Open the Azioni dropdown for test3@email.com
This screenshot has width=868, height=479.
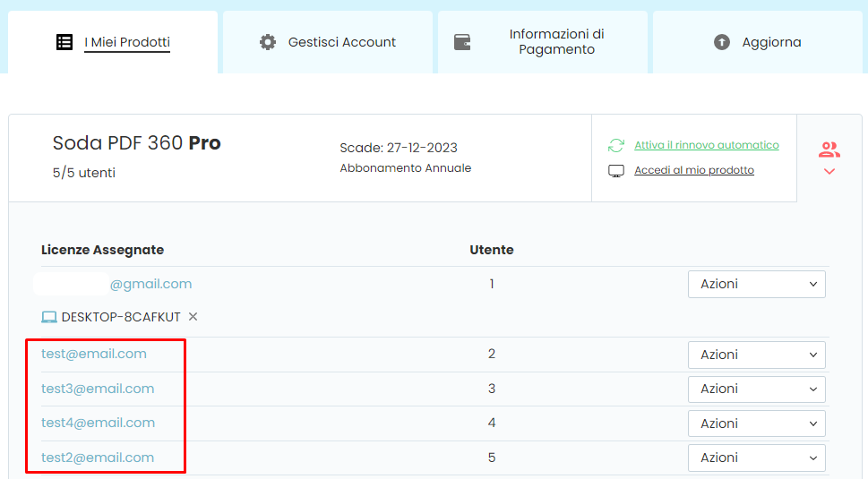(x=757, y=389)
